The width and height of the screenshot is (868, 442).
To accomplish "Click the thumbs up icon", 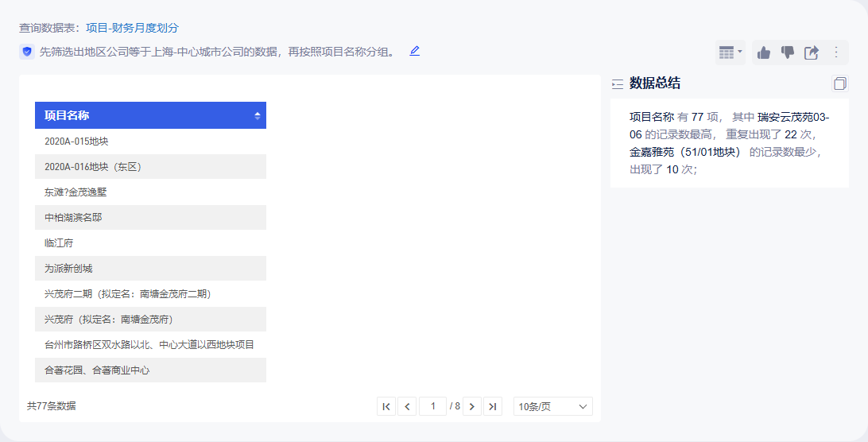I will [x=764, y=52].
